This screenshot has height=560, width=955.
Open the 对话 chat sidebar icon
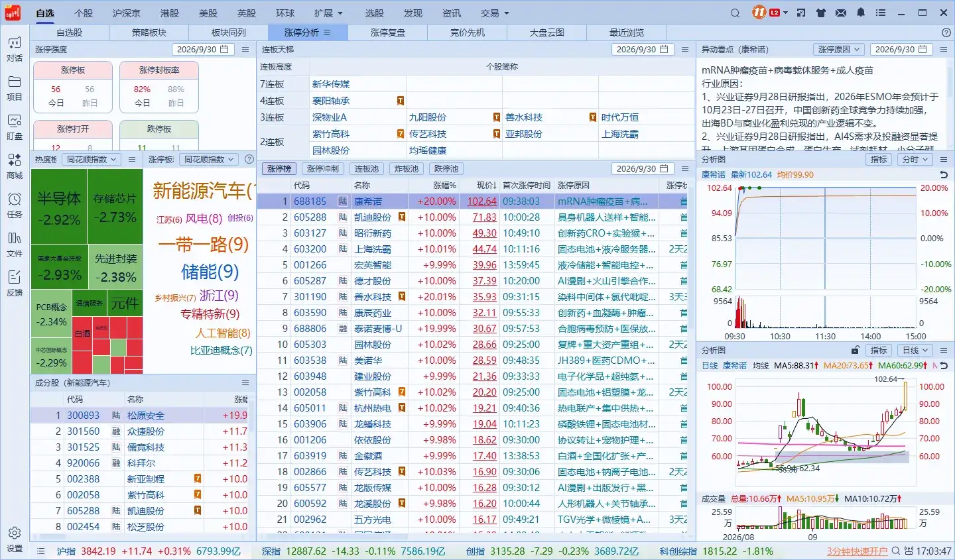click(x=15, y=50)
